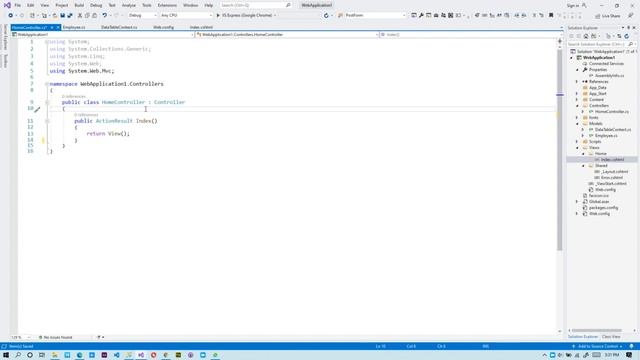640x360 pixels.
Task: Select Error.cshtml in Shared folder
Action: (x=611, y=178)
